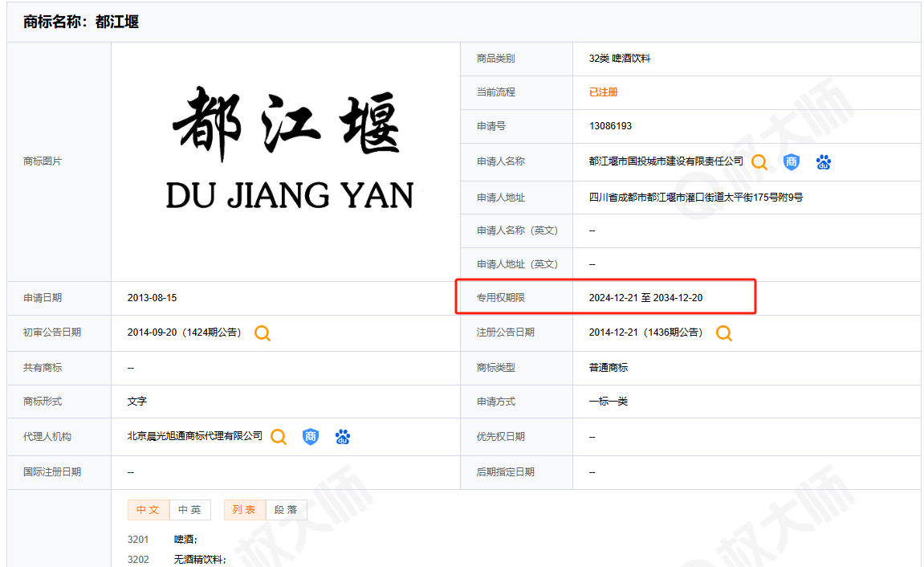
Task: Click the 代理人机构 label
Action: pyautogui.click(x=47, y=436)
